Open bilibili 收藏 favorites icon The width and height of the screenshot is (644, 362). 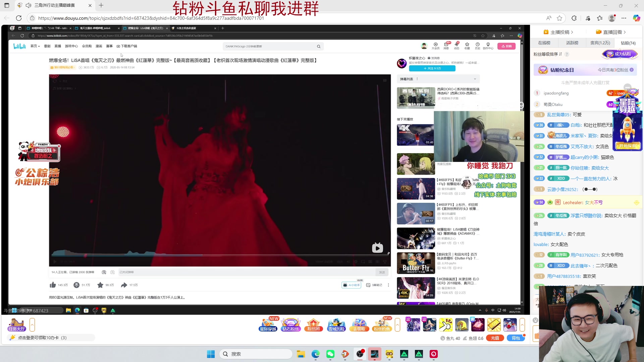tap(467, 46)
